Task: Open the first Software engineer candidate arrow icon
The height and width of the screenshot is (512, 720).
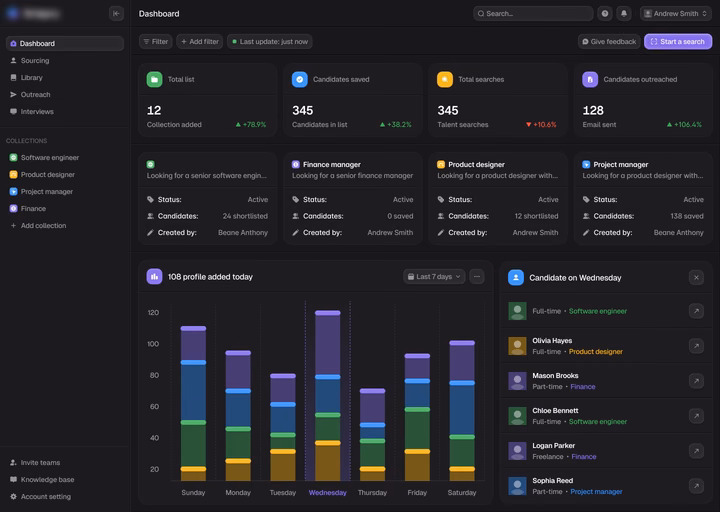Action: 696,311
